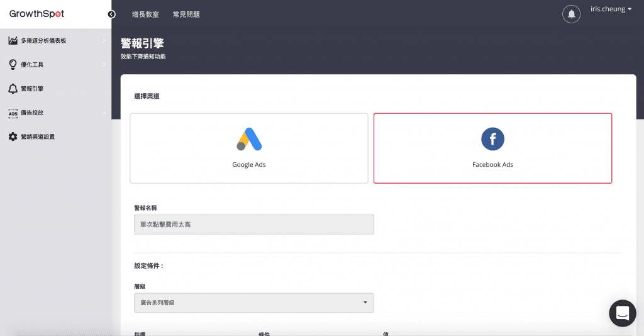Screen dimensions: 644x336
Task: Select 營銷渠道設置 in sidebar
Action: click(x=38, y=137)
